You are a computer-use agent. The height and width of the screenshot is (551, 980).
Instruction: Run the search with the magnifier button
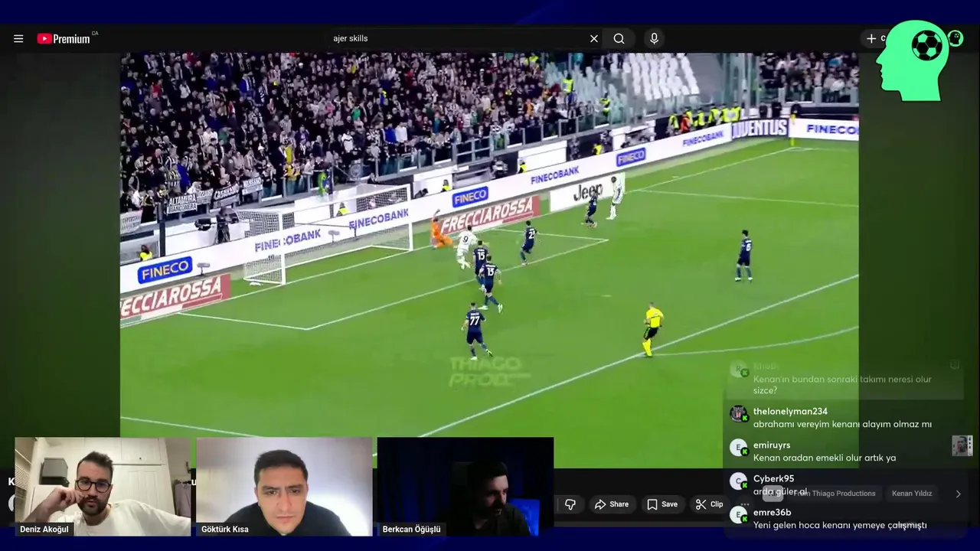[x=619, y=39]
